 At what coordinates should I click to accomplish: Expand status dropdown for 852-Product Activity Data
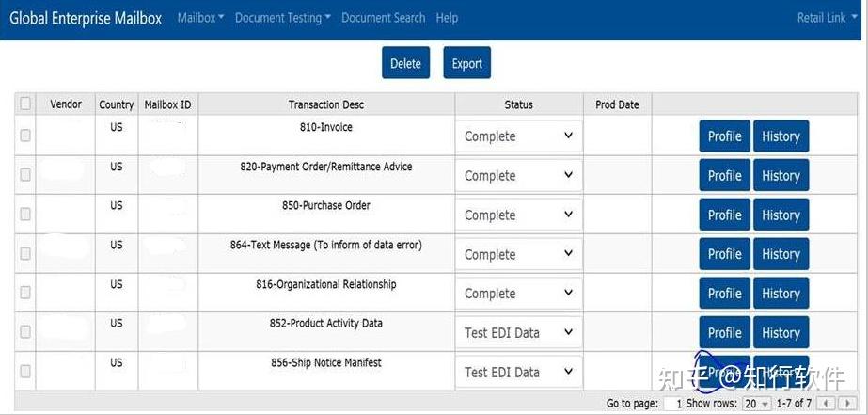(x=519, y=333)
